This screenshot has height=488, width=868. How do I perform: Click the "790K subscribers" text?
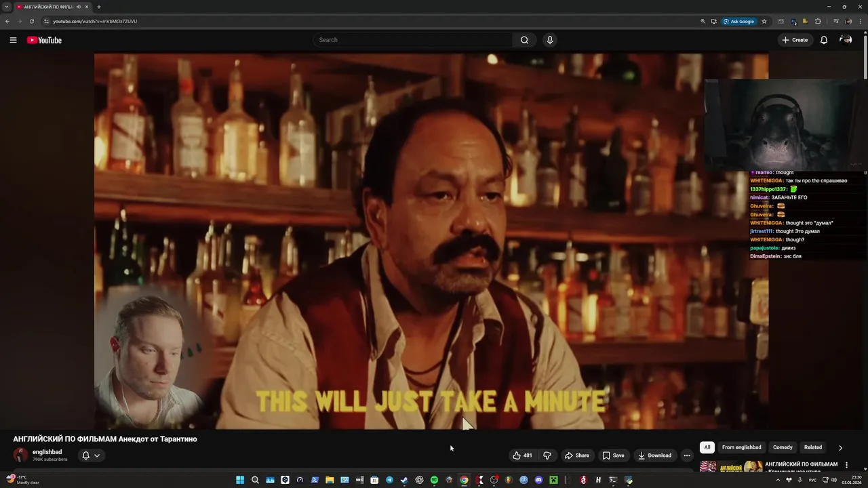click(x=50, y=460)
